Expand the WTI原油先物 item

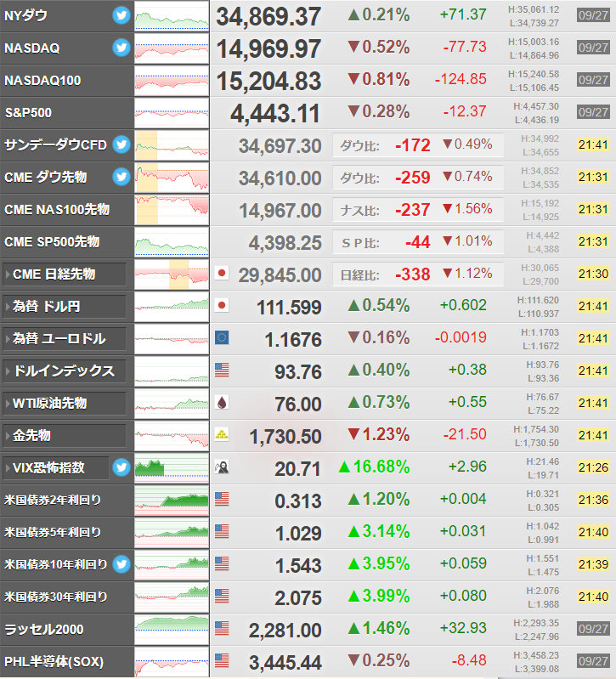pos(65,403)
